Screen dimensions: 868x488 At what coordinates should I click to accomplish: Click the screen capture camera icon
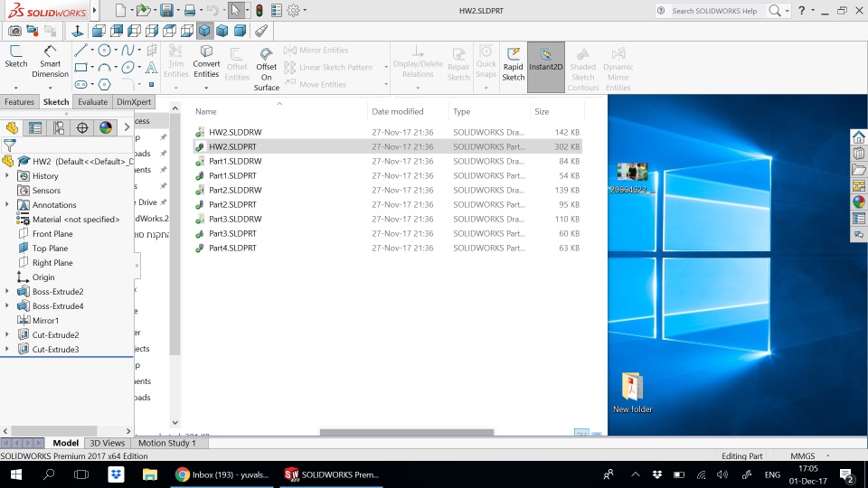[x=14, y=31]
